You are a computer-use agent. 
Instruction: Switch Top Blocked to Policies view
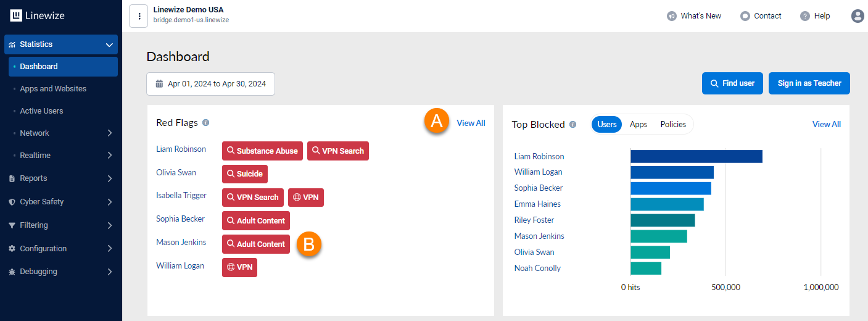tap(673, 125)
